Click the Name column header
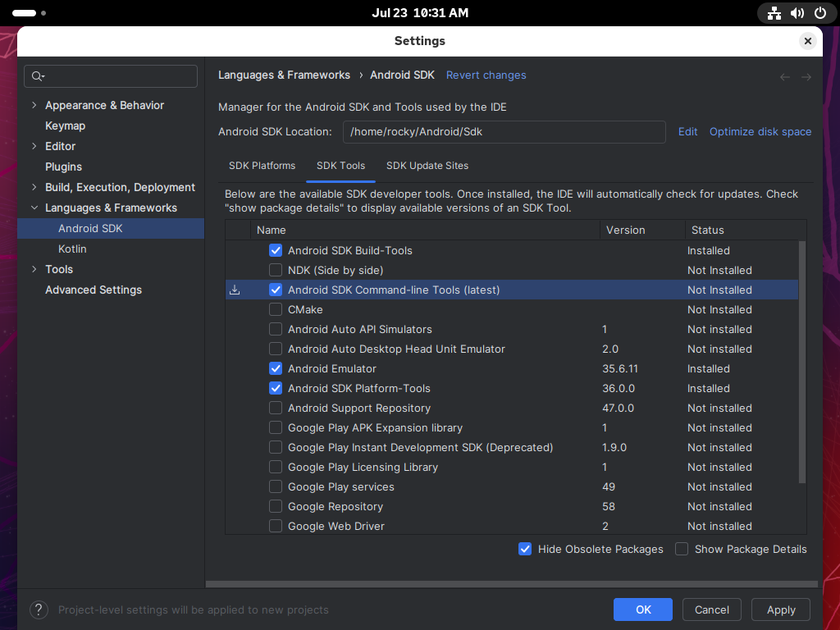 425,230
